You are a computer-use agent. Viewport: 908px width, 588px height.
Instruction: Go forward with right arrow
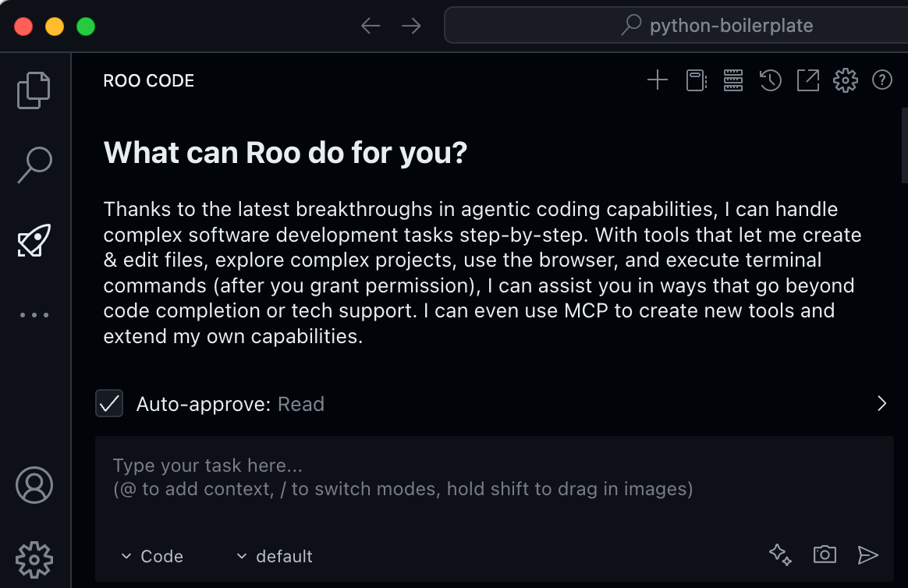click(411, 26)
